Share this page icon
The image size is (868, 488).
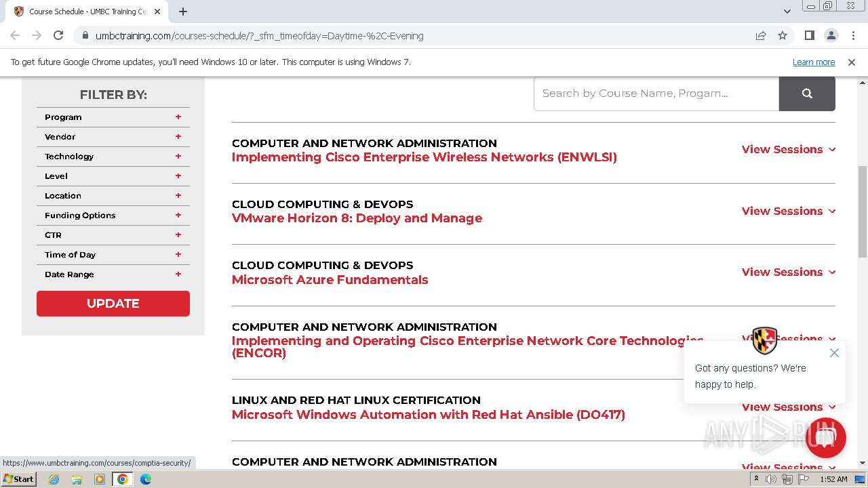click(761, 35)
